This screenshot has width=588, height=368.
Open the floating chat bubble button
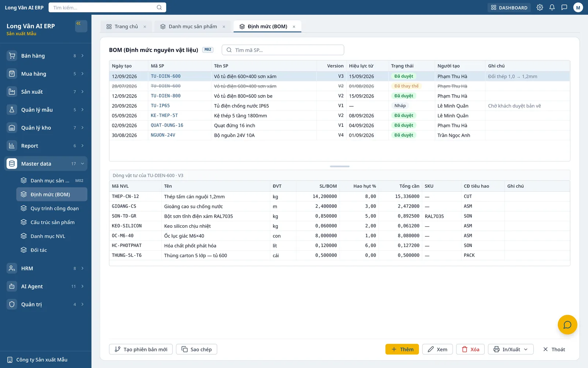(x=567, y=325)
